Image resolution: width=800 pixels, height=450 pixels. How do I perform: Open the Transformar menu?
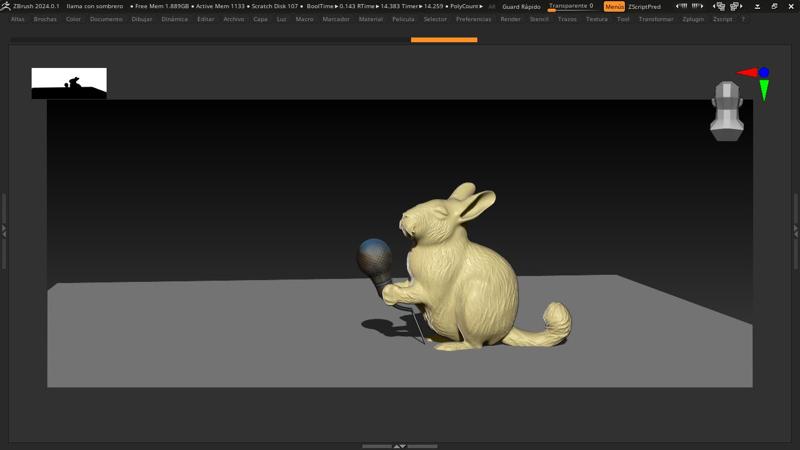(656, 19)
